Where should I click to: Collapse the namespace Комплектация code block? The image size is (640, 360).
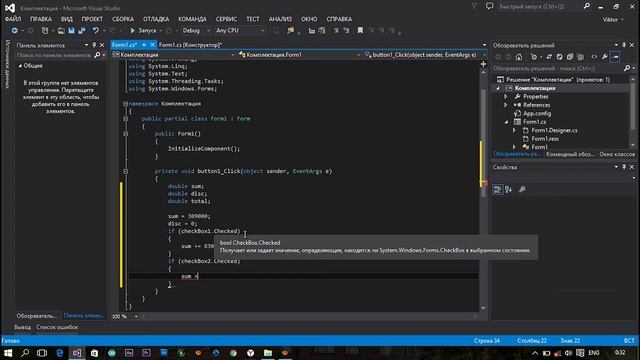126,104
